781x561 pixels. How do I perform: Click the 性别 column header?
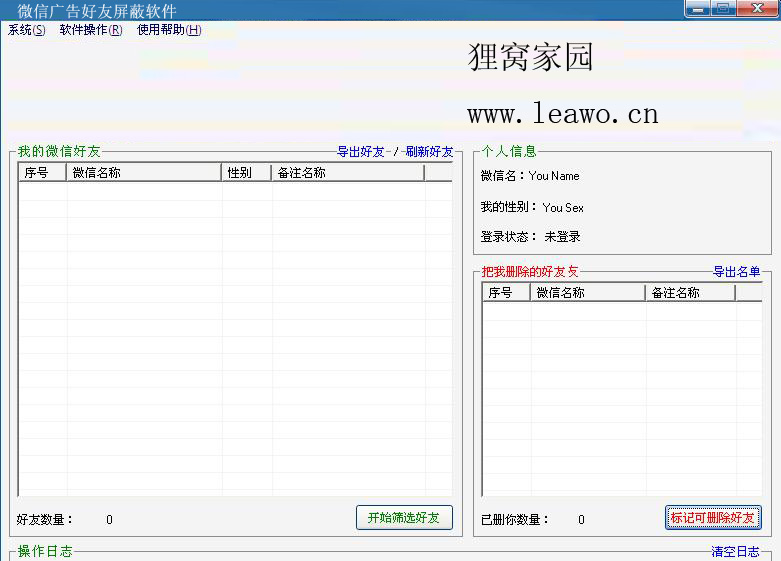tap(247, 173)
